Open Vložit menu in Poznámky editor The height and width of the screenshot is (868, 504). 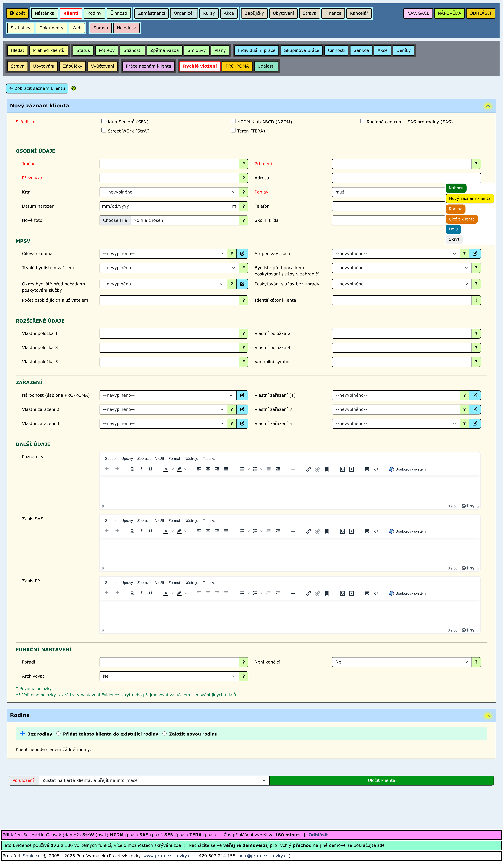click(x=160, y=459)
